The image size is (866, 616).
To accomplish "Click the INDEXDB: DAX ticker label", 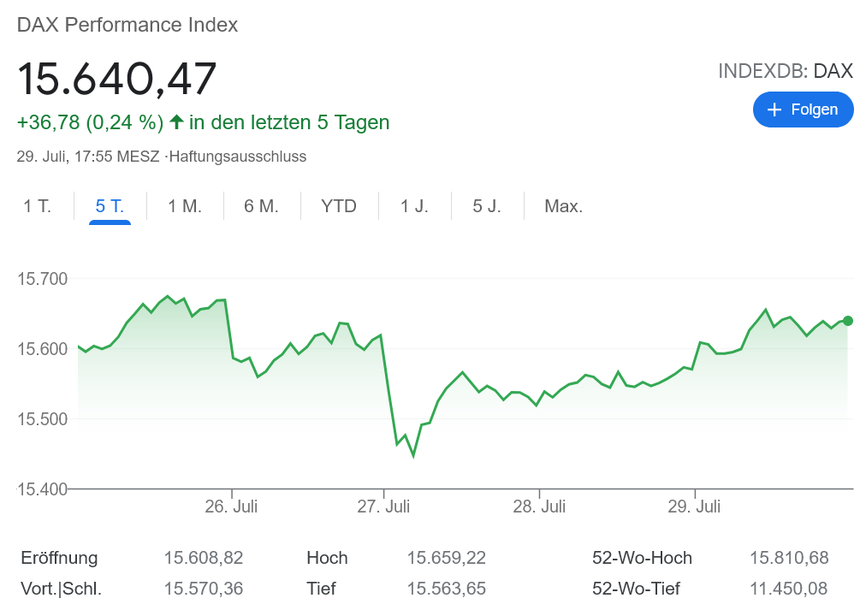I will 784,71.
